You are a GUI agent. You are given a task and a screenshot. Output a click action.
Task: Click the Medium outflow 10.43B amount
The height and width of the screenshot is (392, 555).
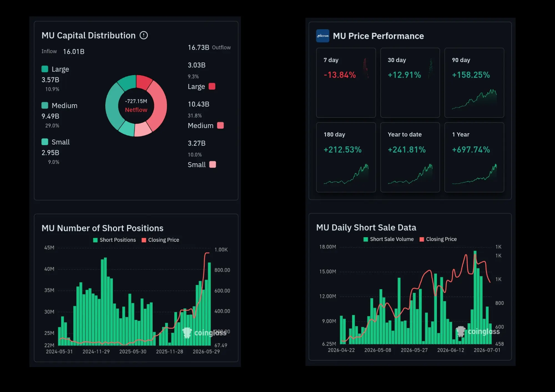click(198, 104)
